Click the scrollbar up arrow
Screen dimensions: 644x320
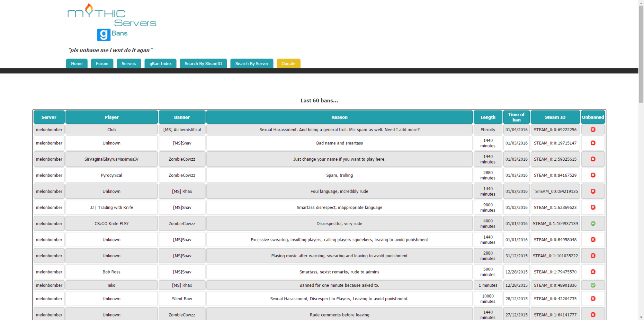click(641, 2)
